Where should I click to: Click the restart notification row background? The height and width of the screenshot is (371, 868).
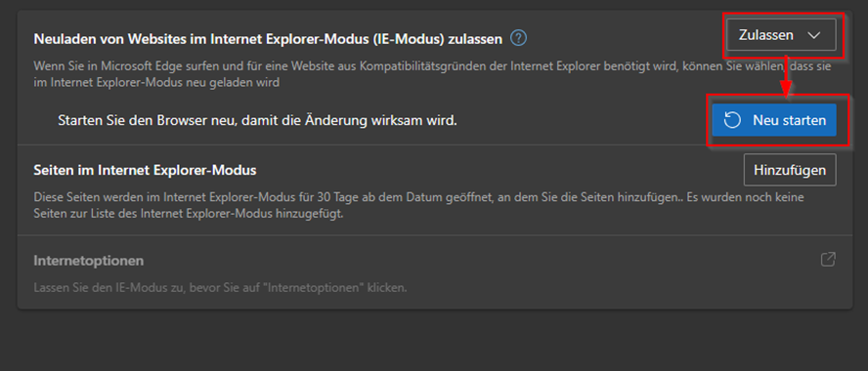(x=435, y=120)
